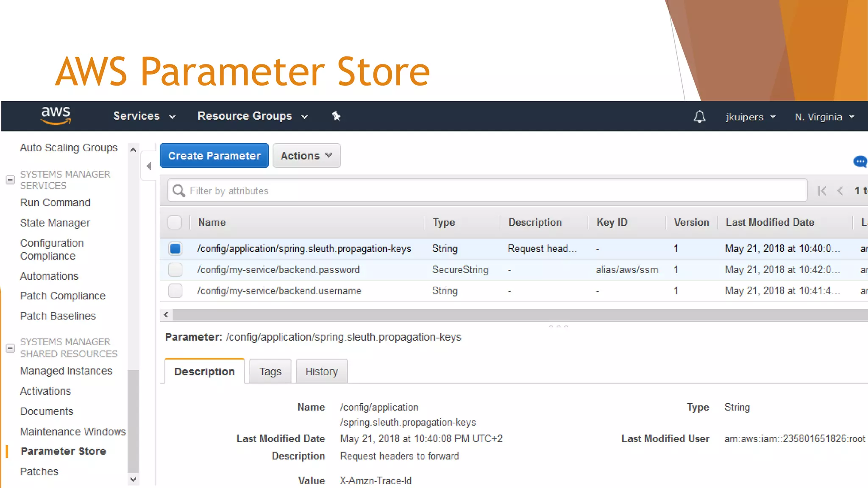This screenshot has width=868, height=488.
Task: Click the SecureString type cell
Action: [460, 270]
